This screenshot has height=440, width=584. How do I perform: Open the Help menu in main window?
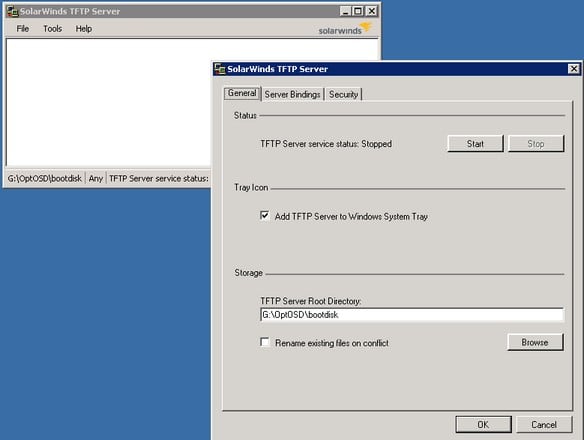tap(84, 29)
